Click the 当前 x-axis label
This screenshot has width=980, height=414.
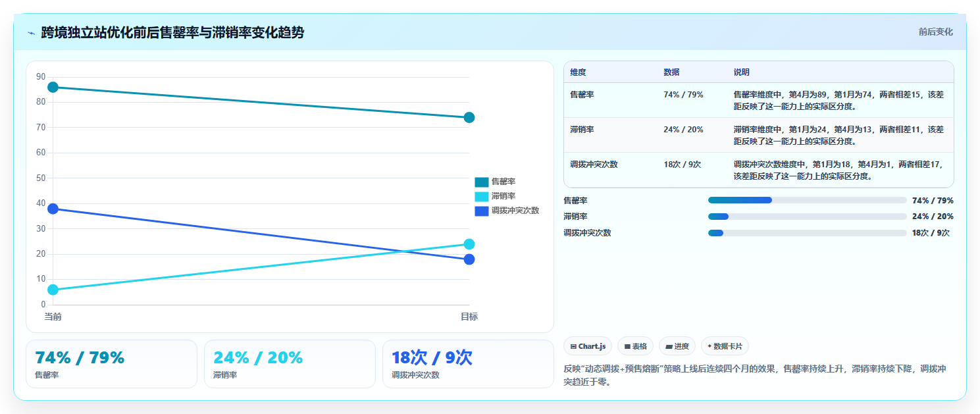coord(53,317)
